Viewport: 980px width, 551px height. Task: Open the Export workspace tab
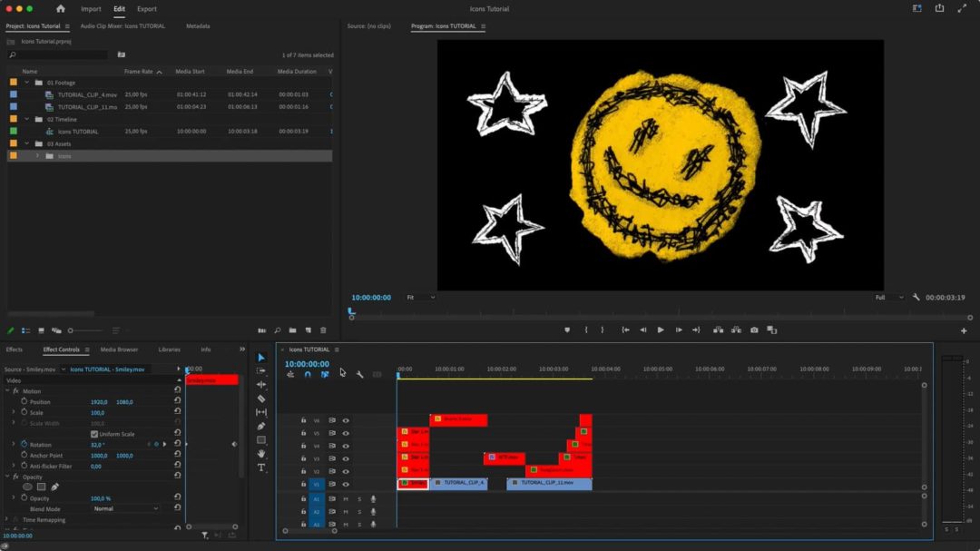[147, 9]
